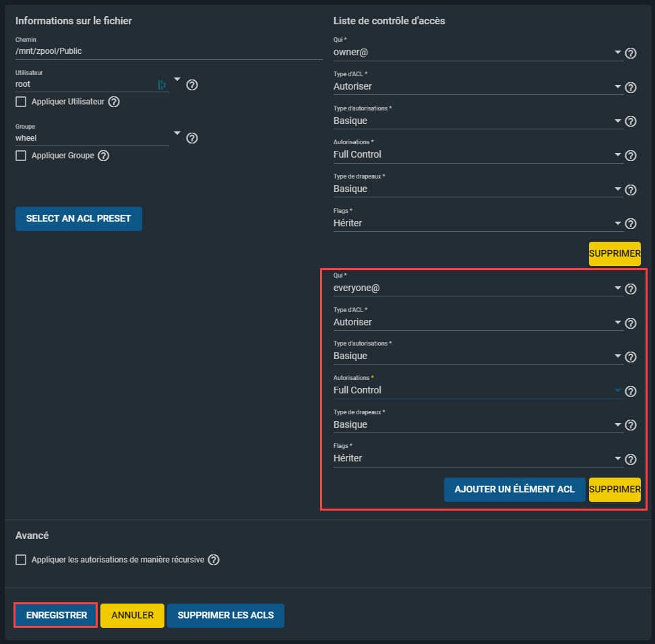Open help for the Groupe field

(192, 138)
